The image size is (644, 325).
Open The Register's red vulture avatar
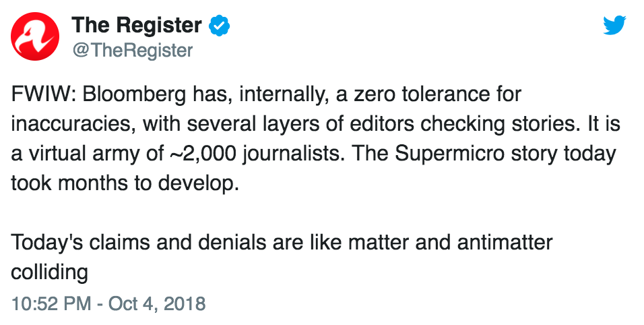(x=35, y=36)
